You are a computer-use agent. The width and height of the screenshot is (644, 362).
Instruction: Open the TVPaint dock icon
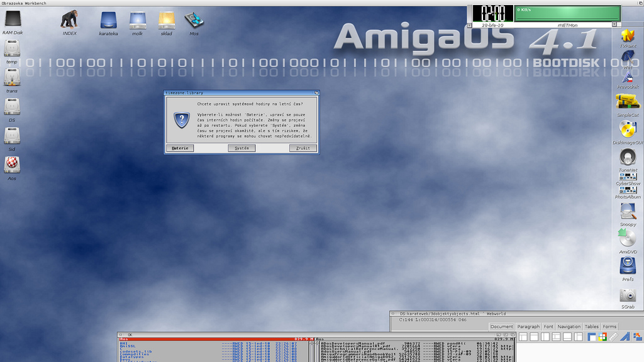pyautogui.click(x=627, y=36)
